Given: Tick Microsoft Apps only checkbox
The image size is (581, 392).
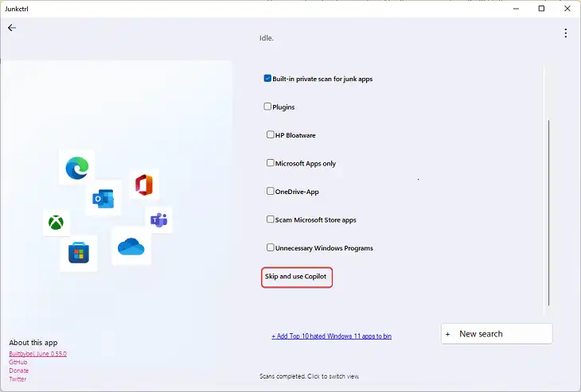Looking at the screenshot, I should point(270,163).
